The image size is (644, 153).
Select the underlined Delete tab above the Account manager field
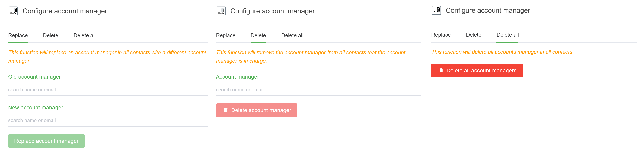258,35
